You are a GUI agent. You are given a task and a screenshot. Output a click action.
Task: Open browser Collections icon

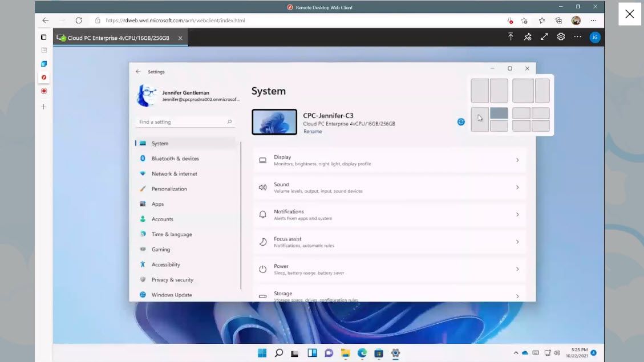tap(558, 21)
